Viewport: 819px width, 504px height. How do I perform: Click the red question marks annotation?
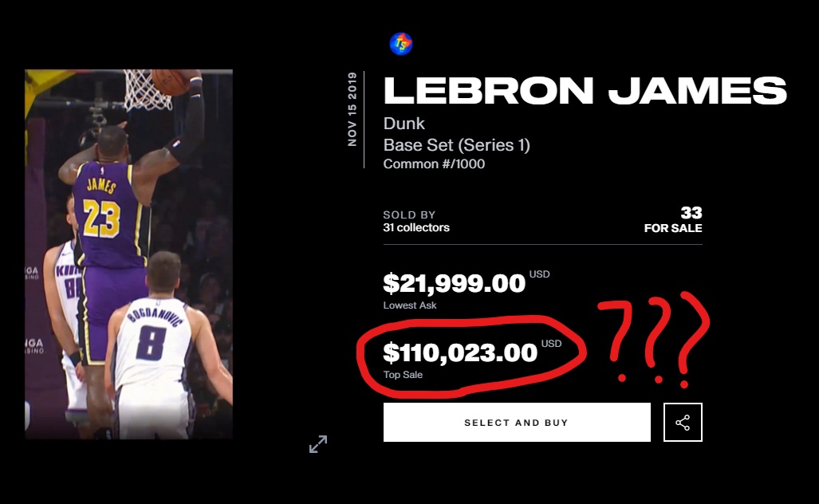tap(655, 340)
